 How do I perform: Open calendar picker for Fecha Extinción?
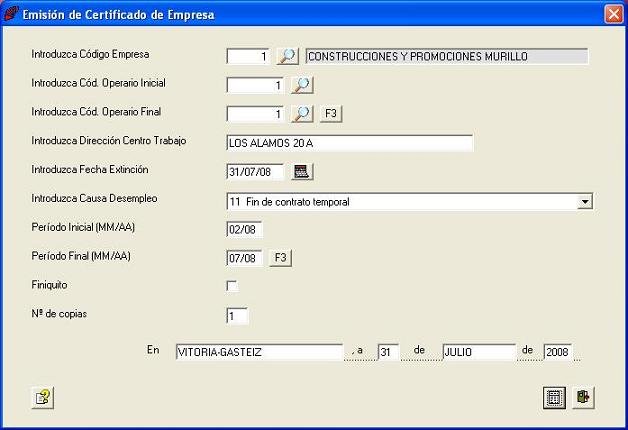coord(302,172)
